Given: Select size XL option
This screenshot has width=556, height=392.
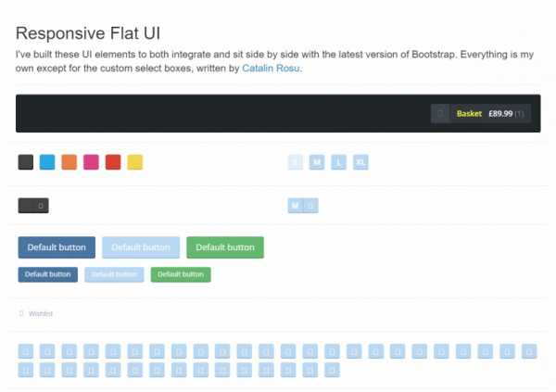Looking at the screenshot, I should pyautogui.click(x=360, y=162).
